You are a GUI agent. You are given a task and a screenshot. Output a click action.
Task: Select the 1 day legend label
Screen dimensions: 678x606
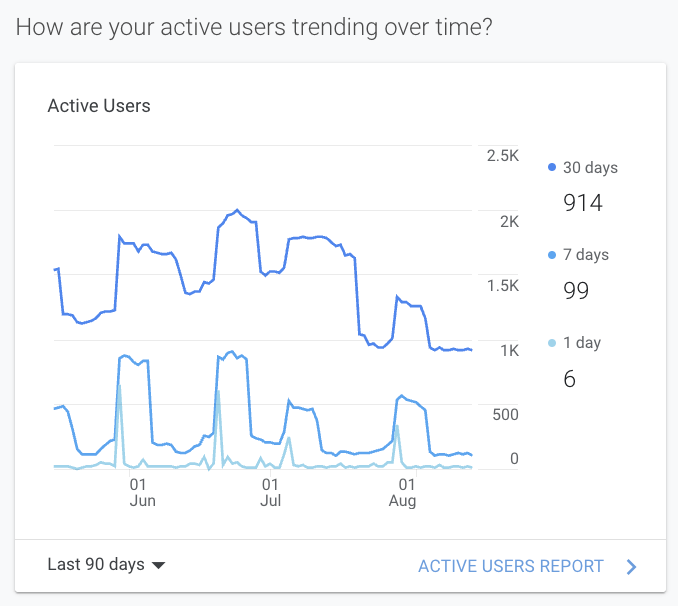click(x=582, y=343)
